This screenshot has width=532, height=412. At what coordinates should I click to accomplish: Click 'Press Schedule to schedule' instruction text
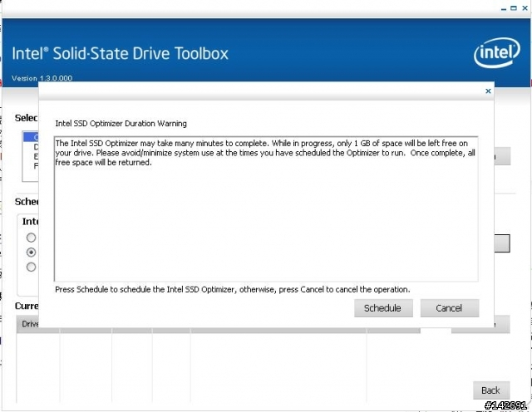pyautogui.click(x=233, y=290)
